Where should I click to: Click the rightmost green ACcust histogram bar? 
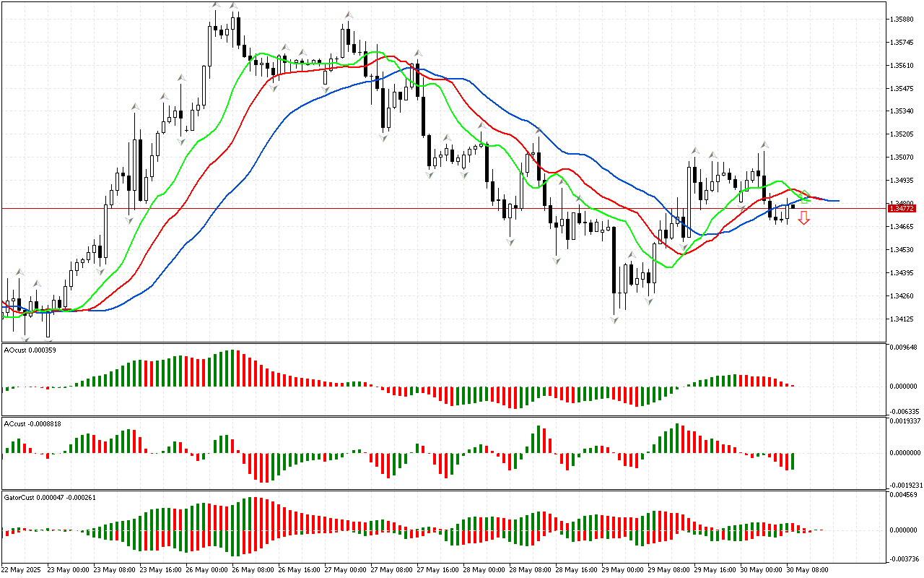click(x=793, y=461)
